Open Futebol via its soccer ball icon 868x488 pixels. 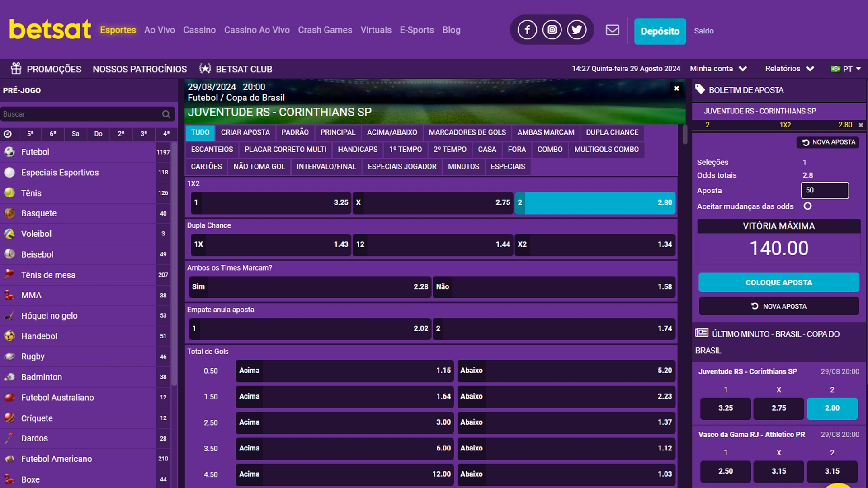[x=9, y=152]
